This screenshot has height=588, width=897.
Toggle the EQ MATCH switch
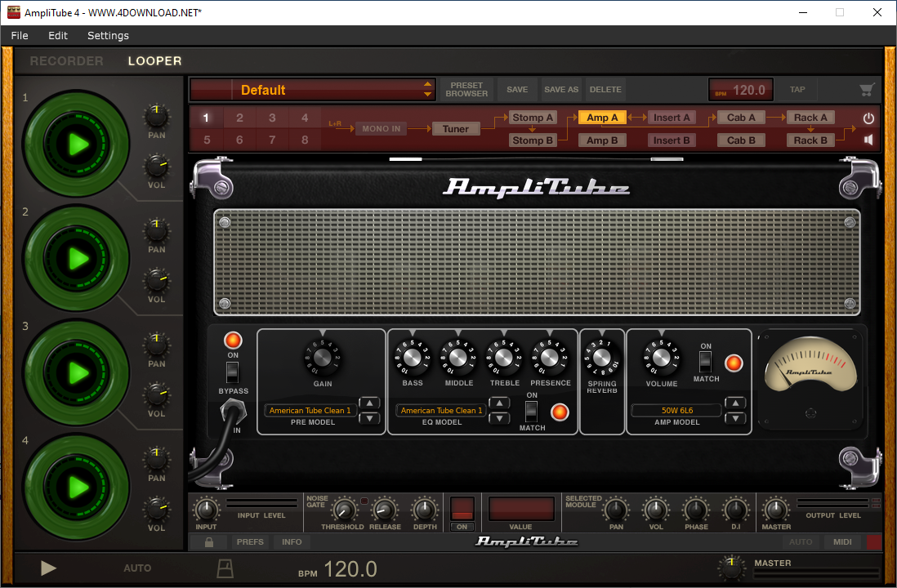[532, 412]
